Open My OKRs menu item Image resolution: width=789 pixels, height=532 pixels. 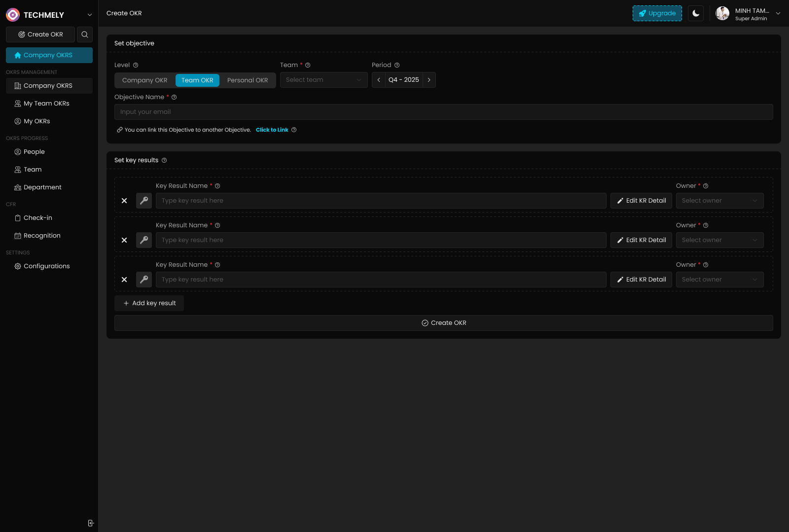[49, 121]
